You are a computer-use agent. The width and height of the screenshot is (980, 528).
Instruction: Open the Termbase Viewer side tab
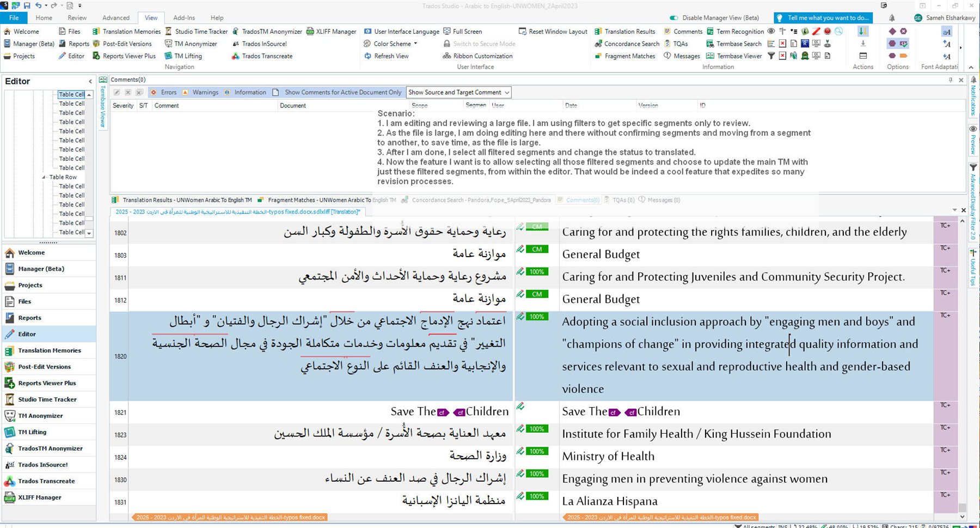tap(103, 102)
